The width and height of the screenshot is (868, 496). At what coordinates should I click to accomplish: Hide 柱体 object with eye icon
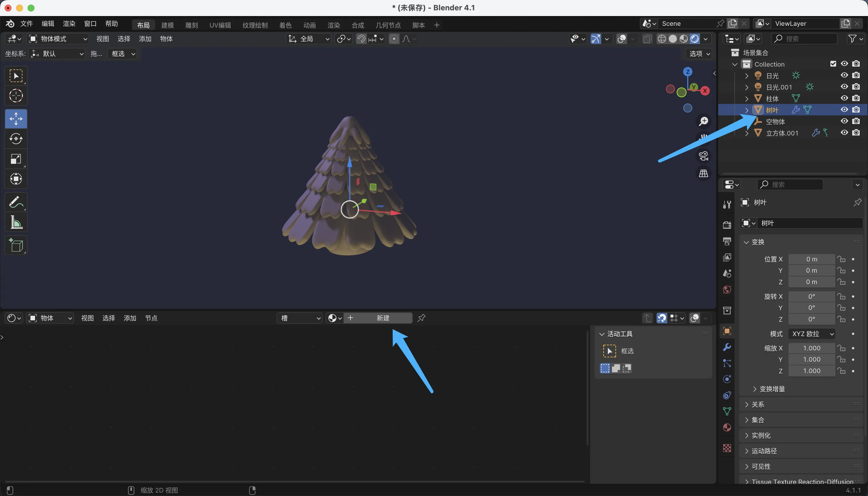coord(844,98)
